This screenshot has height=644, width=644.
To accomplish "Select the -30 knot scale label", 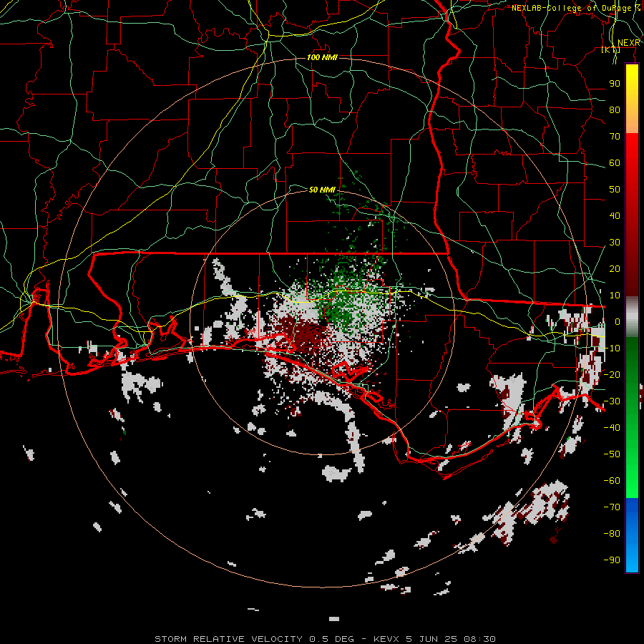I will pos(612,401).
